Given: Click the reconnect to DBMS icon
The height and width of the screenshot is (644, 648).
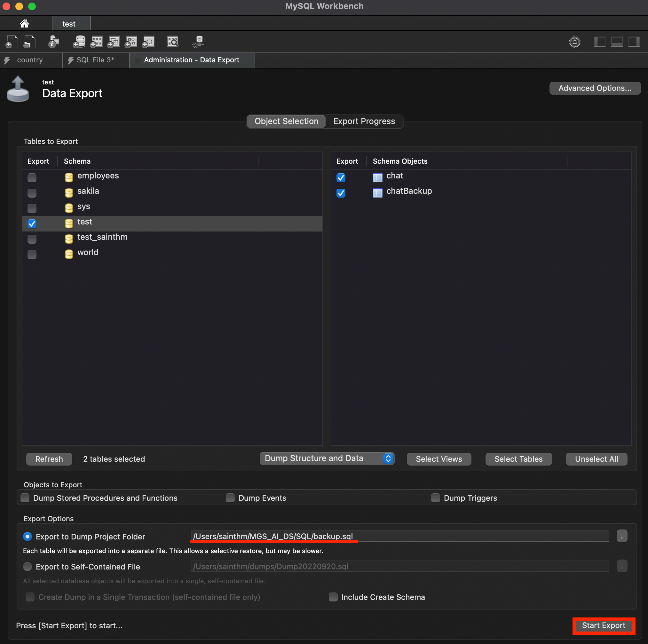Looking at the screenshot, I should click(198, 42).
